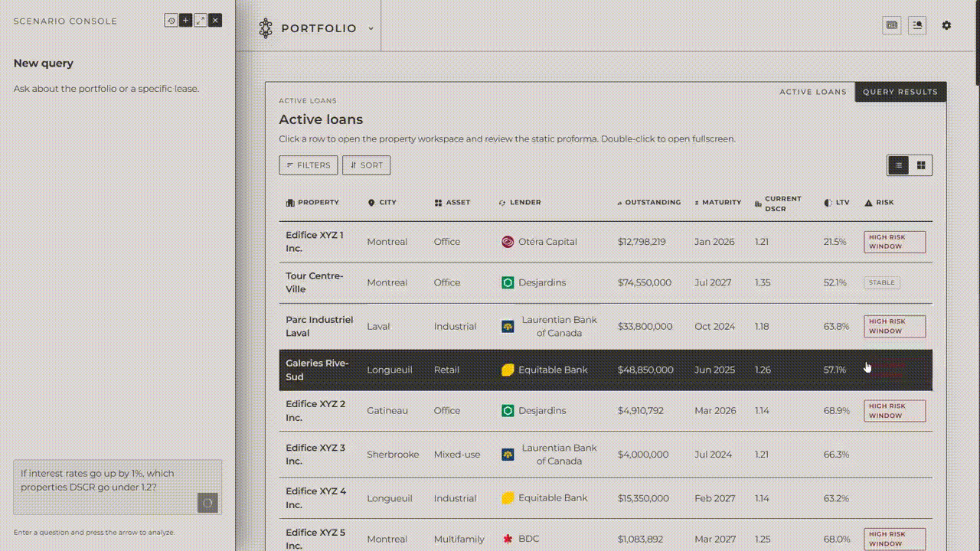Image resolution: width=980 pixels, height=551 pixels.
Task: Click the Portfolio network logo icon
Action: (266, 28)
